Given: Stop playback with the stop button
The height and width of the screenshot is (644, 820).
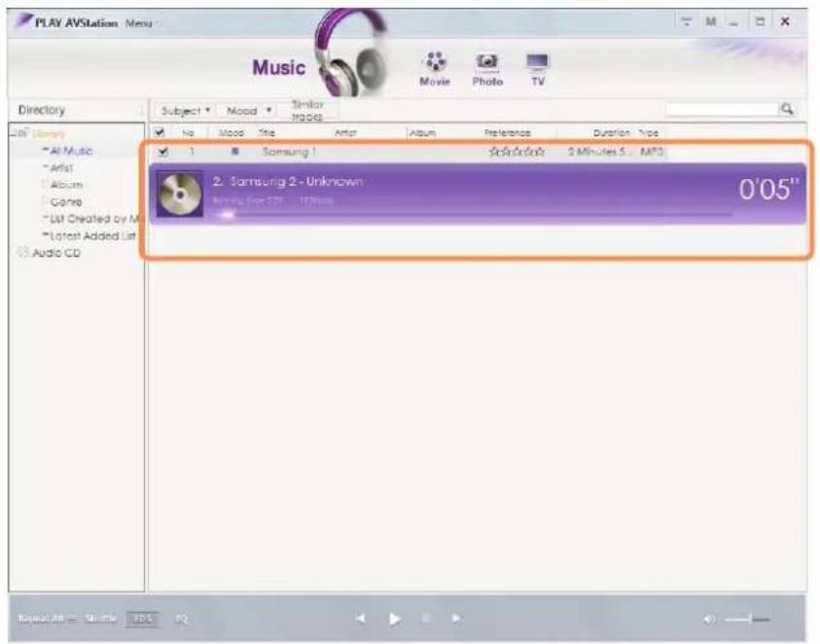Looking at the screenshot, I should coord(426,619).
